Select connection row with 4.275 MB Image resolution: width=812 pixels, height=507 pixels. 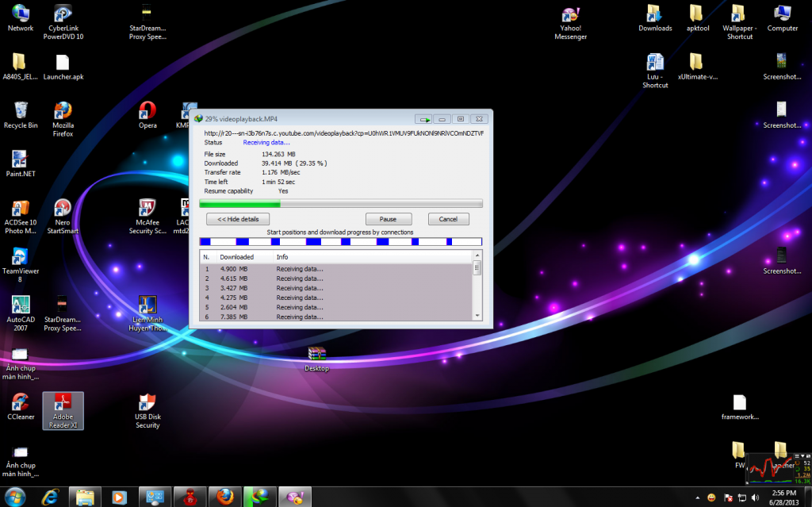click(336, 298)
